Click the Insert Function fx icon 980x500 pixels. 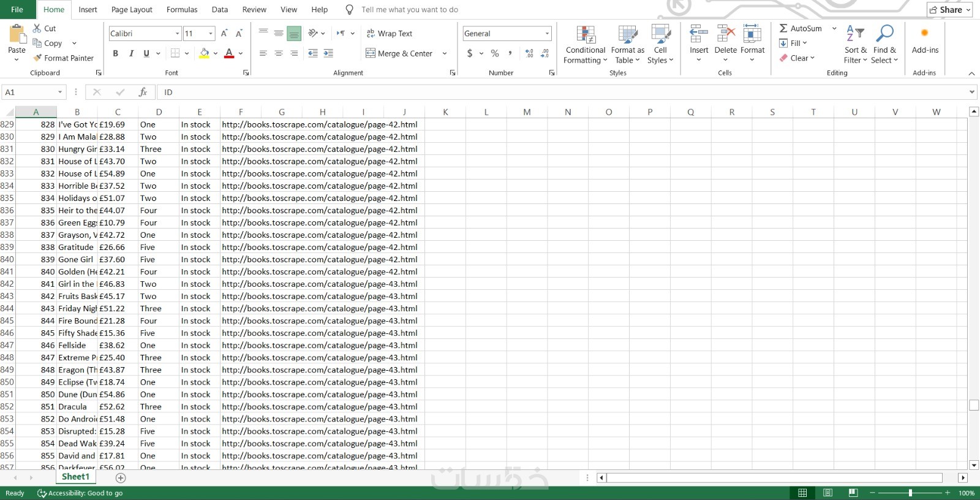143,92
